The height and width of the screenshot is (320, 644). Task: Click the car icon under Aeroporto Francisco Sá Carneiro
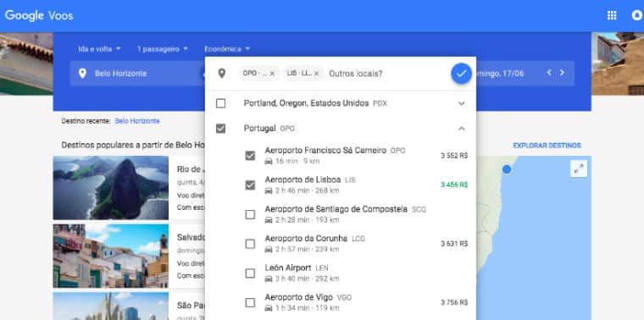(269, 161)
